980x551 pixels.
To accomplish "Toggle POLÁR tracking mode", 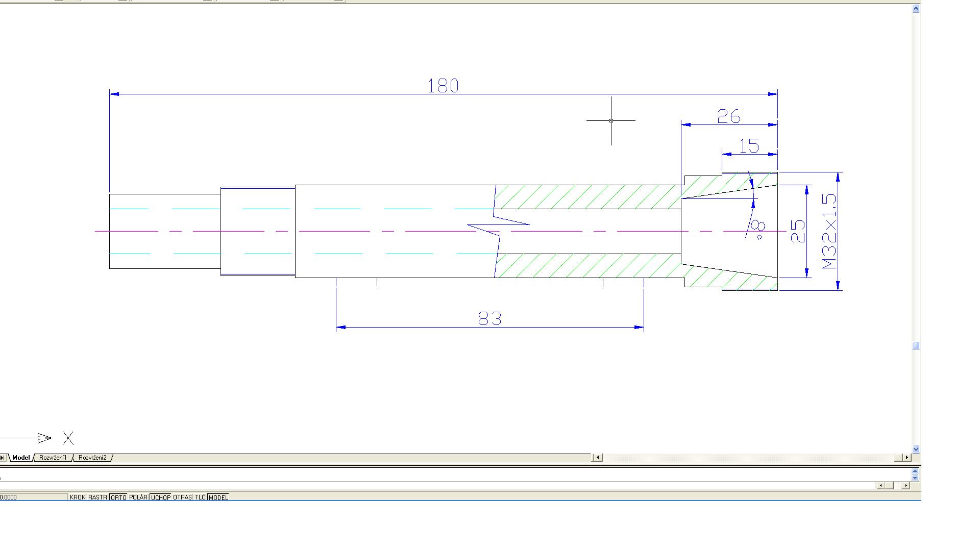I will point(138,497).
